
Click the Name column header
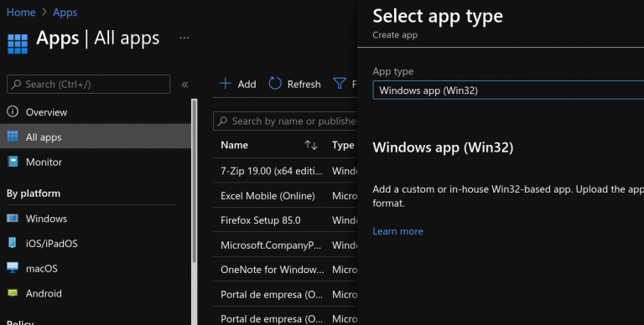click(234, 145)
